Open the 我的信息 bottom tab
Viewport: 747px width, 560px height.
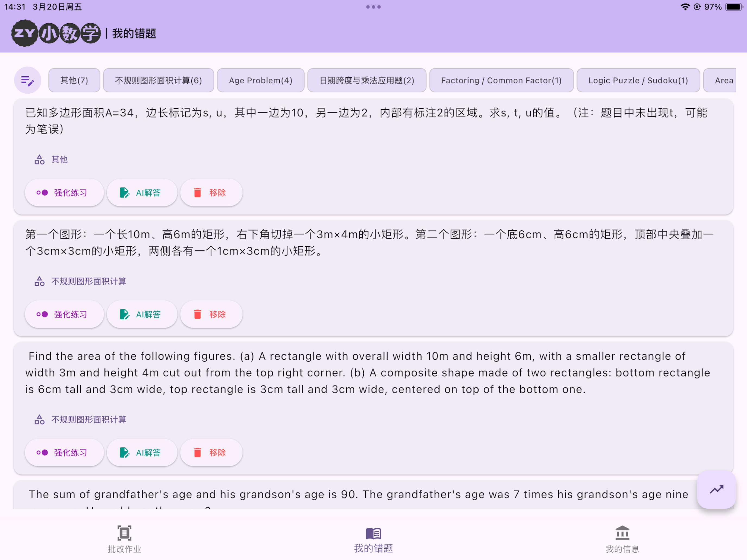tap(622, 539)
